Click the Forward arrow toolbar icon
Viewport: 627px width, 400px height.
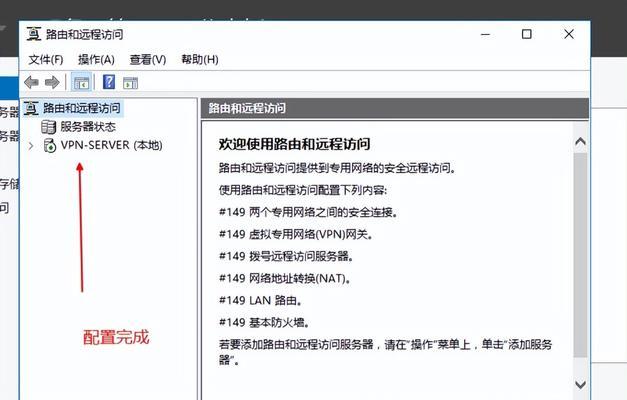(52, 82)
